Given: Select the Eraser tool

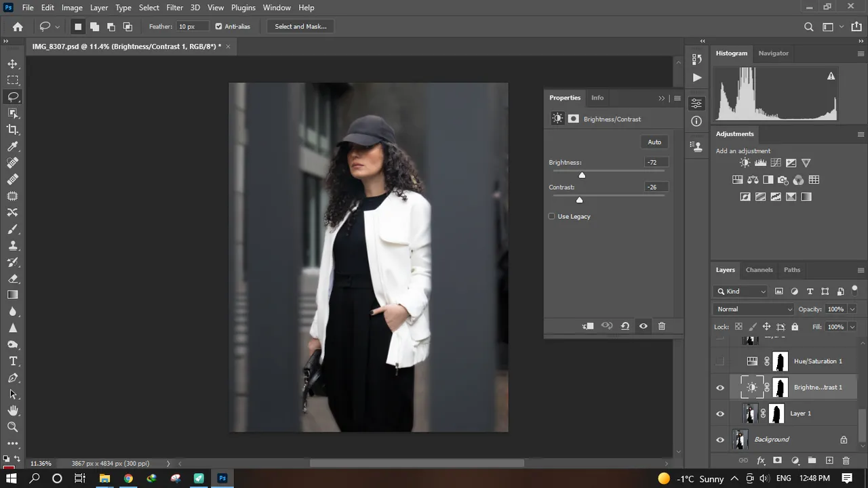Looking at the screenshot, I should pyautogui.click(x=13, y=279).
